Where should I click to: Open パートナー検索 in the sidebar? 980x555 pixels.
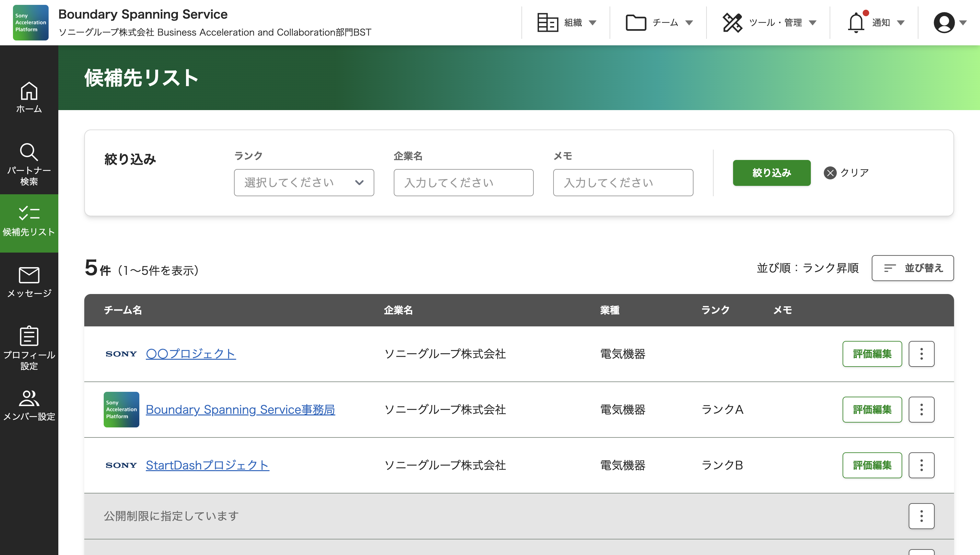[x=29, y=164]
